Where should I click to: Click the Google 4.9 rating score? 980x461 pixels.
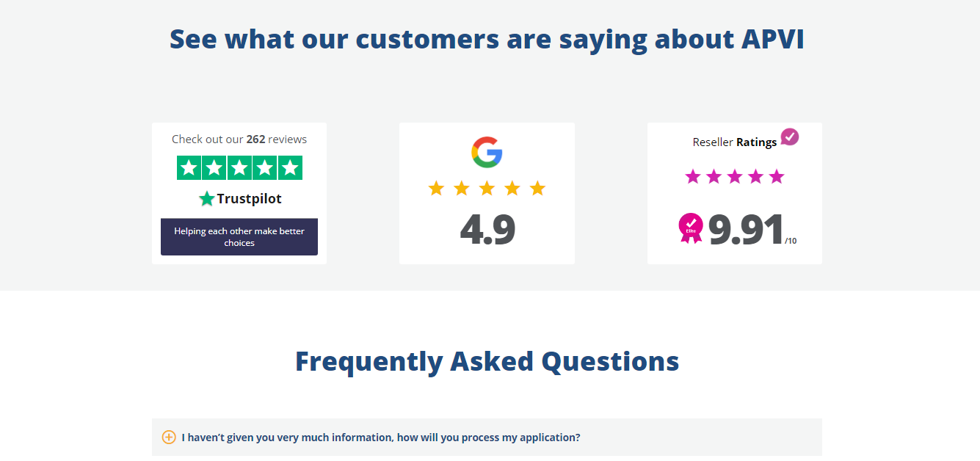[x=487, y=230]
